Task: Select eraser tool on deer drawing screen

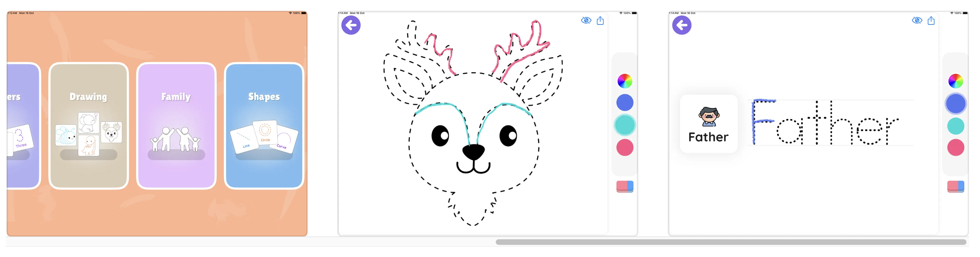Action: click(625, 186)
